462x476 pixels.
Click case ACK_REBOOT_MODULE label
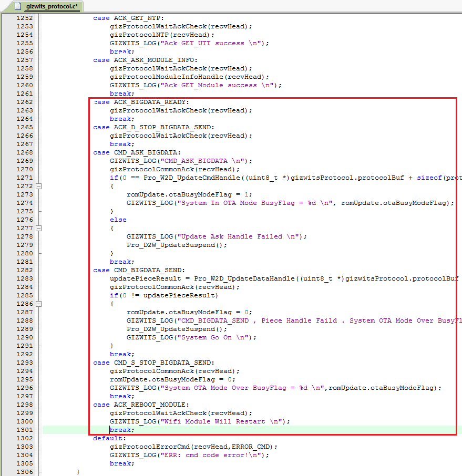tap(140, 405)
